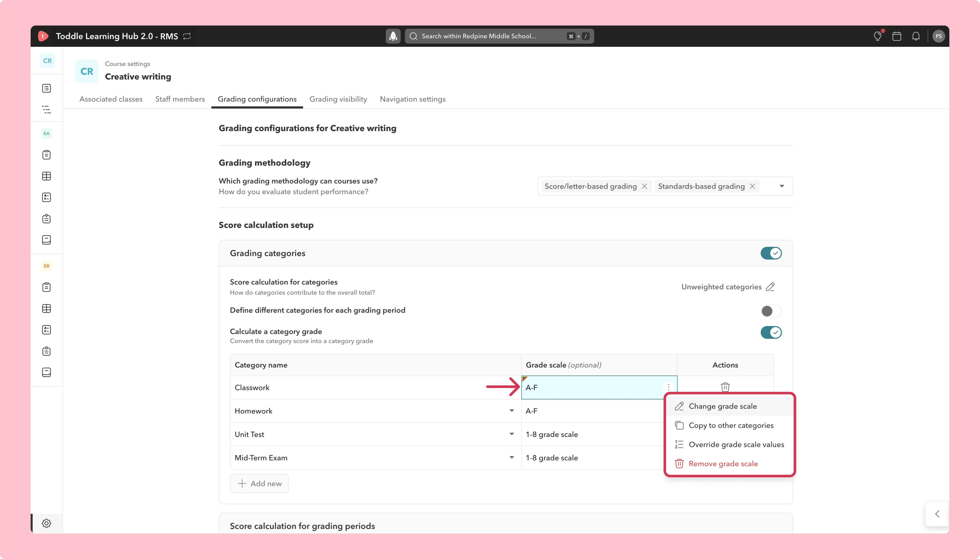This screenshot has width=980, height=559.
Task: Open the lightbulb tips icon
Action: click(x=877, y=36)
